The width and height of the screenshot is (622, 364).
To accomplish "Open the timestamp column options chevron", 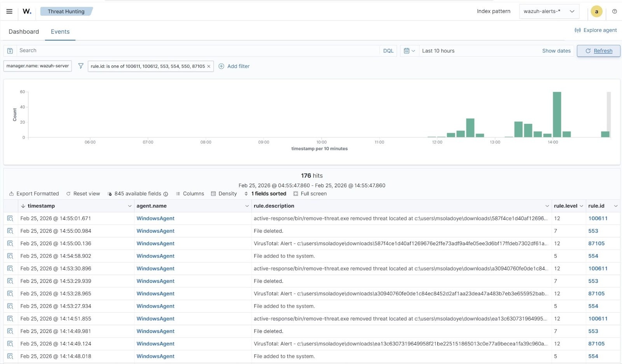I will [x=130, y=206].
